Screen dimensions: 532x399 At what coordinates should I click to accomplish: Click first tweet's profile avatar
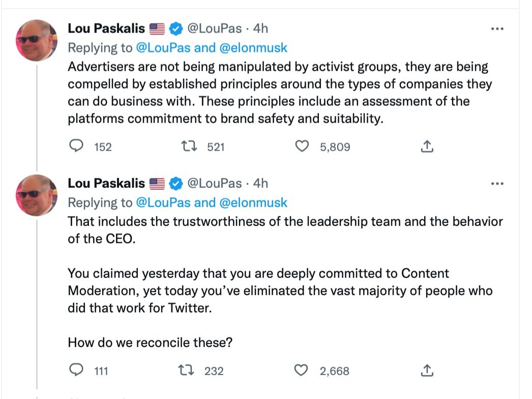37,41
